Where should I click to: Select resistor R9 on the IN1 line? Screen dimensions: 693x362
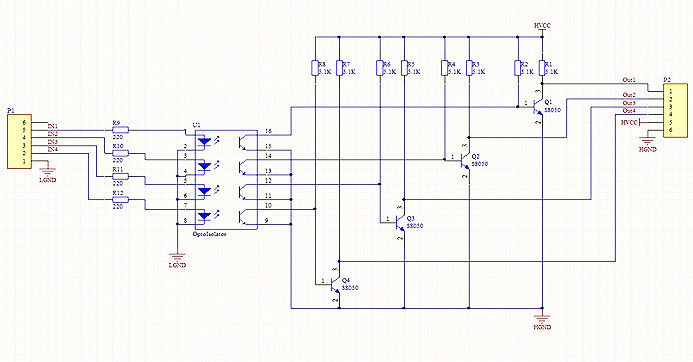pos(120,130)
